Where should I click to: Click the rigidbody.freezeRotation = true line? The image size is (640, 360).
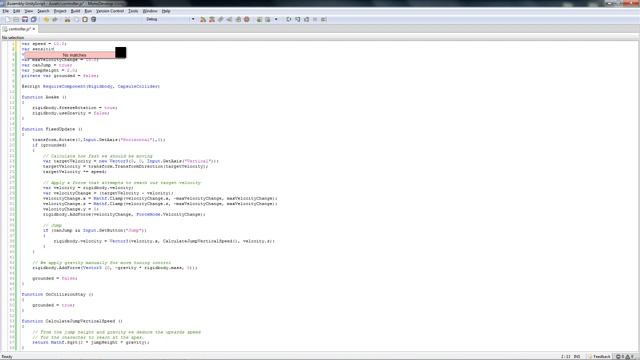pyautogui.click(x=75, y=108)
